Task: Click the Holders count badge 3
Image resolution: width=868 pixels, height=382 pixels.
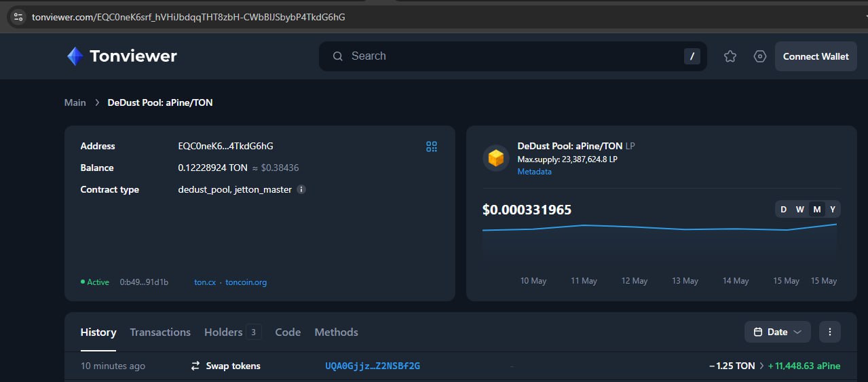Action: click(254, 332)
